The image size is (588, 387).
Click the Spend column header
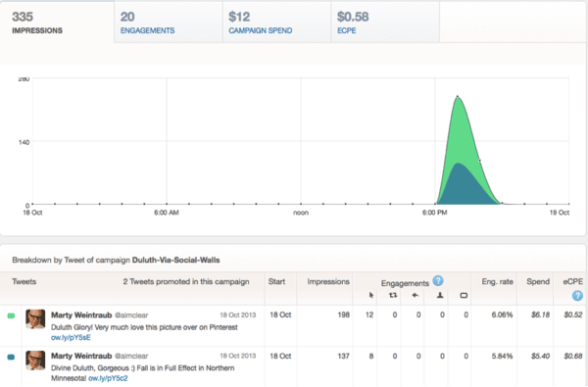click(538, 281)
